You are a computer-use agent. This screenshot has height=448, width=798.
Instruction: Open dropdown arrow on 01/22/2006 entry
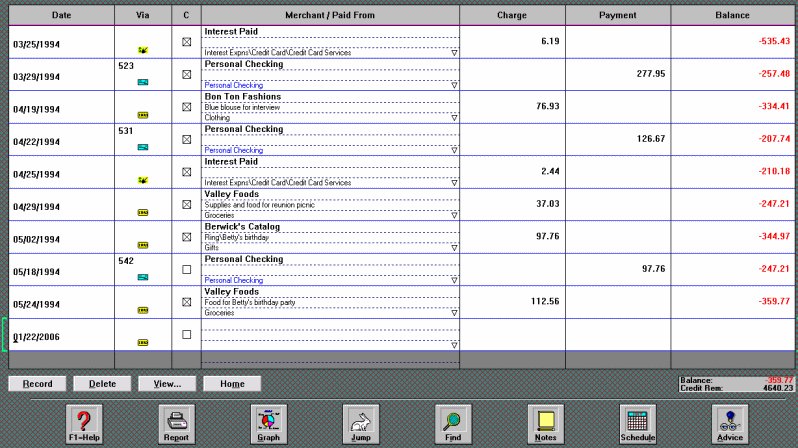point(454,345)
